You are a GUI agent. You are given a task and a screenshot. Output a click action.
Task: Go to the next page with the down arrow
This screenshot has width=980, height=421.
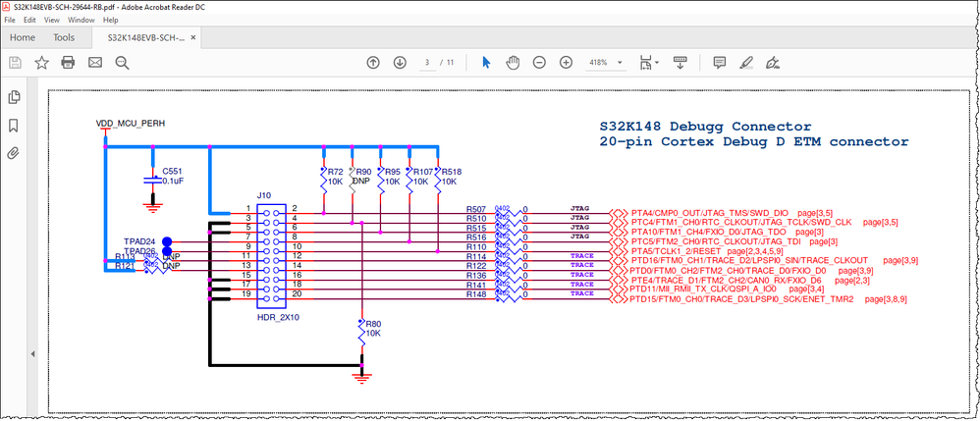[x=400, y=63]
